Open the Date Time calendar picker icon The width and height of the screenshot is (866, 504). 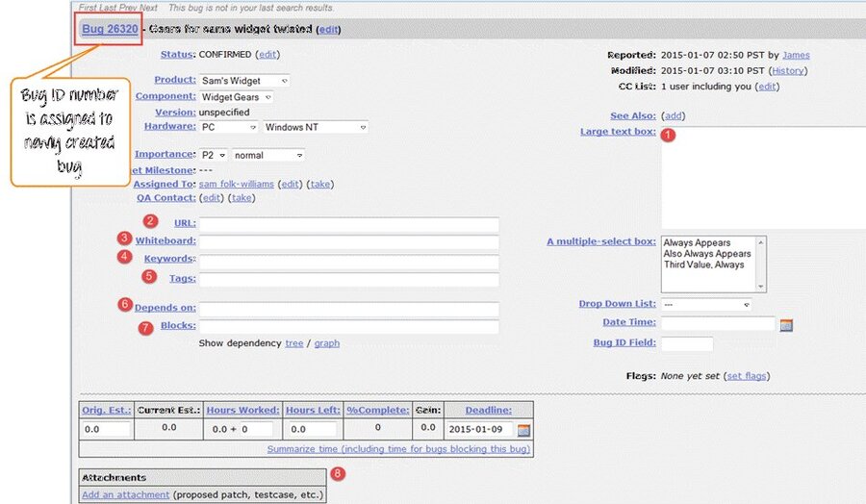[786, 325]
